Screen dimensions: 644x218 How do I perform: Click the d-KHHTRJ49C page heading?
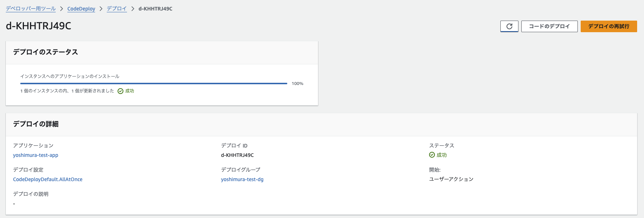[38, 26]
